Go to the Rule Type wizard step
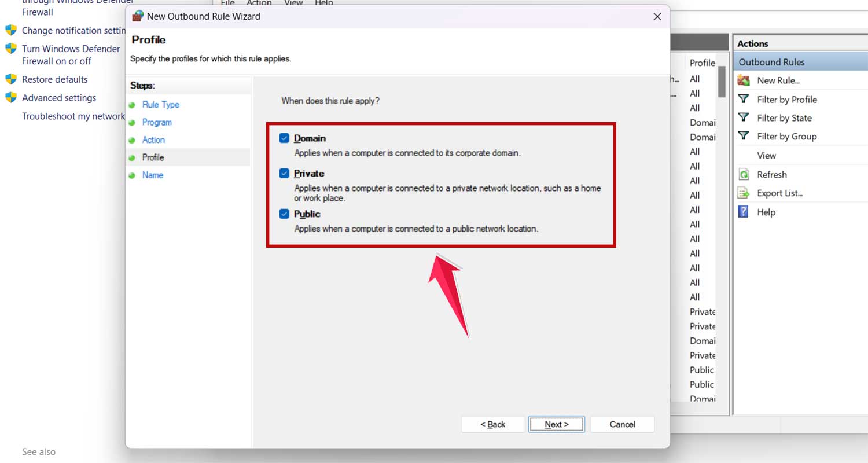 click(160, 105)
